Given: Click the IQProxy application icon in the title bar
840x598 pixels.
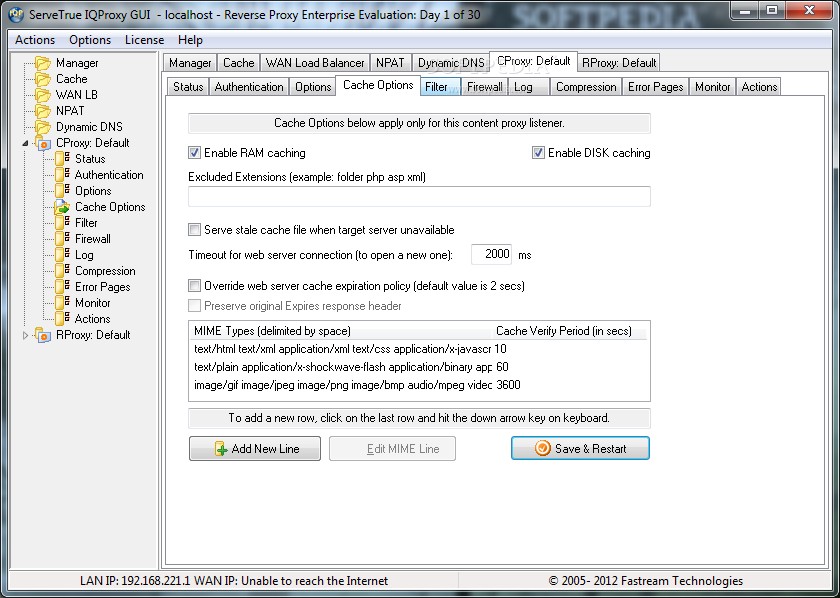Looking at the screenshot, I should pyautogui.click(x=17, y=14).
